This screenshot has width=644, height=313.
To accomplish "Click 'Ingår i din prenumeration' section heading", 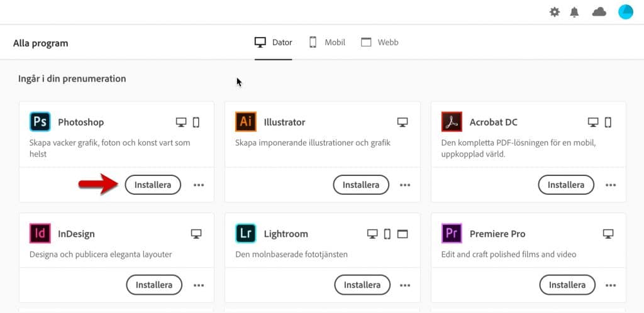I will (x=72, y=79).
